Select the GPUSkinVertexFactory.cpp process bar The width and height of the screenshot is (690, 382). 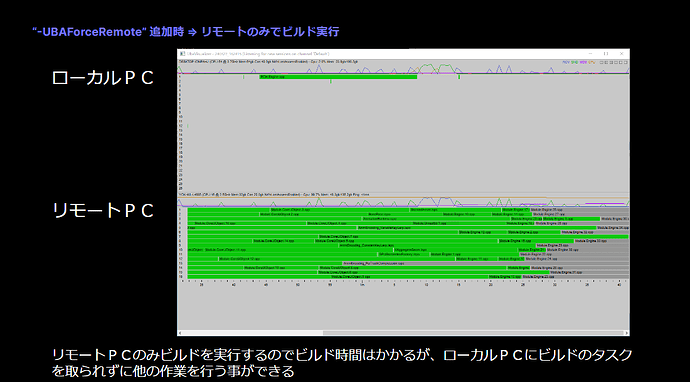click(x=404, y=254)
